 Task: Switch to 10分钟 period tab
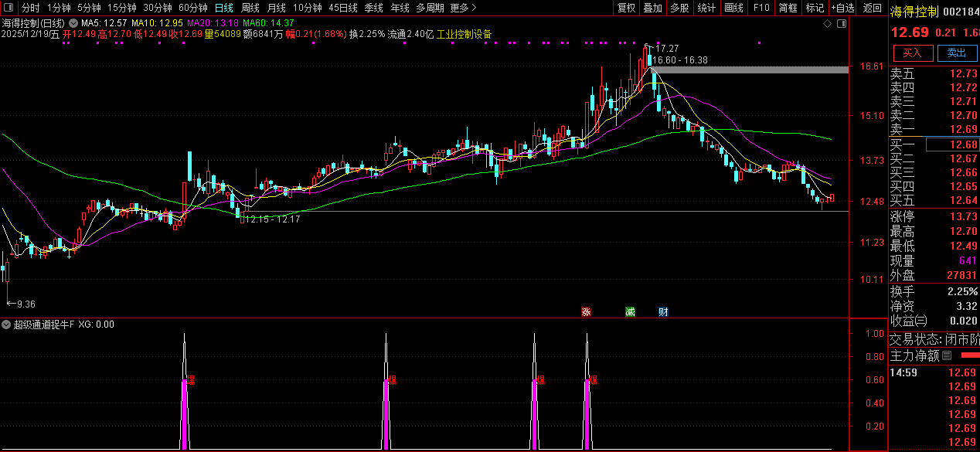pyautogui.click(x=308, y=8)
